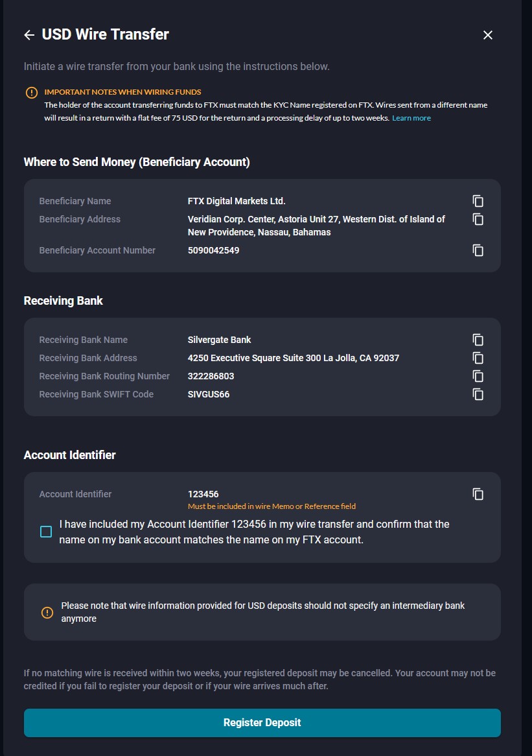This screenshot has width=532, height=756.
Task: Click the USD Wire Transfer title
Action: click(x=106, y=34)
